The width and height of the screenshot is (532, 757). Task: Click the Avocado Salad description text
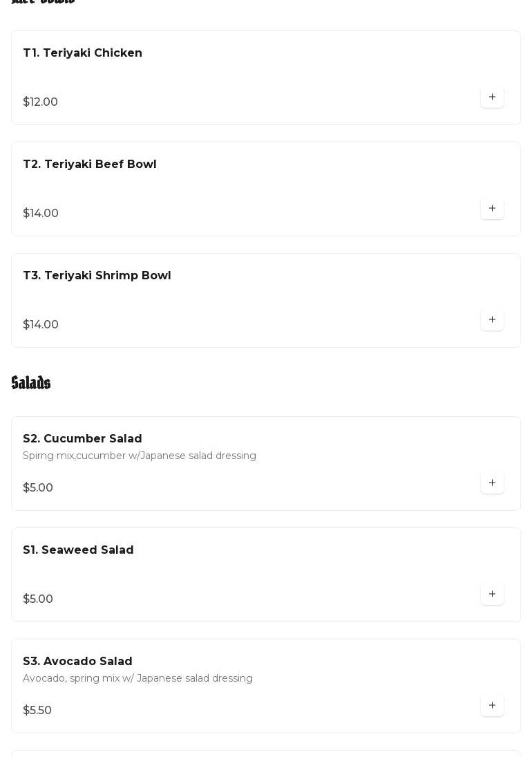[137, 679]
